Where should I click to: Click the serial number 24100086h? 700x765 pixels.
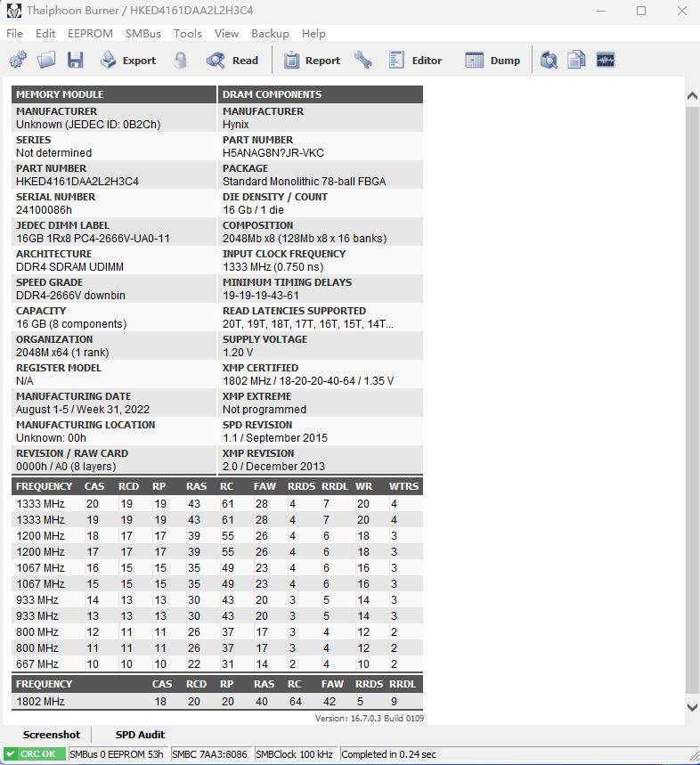[x=44, y=210]
